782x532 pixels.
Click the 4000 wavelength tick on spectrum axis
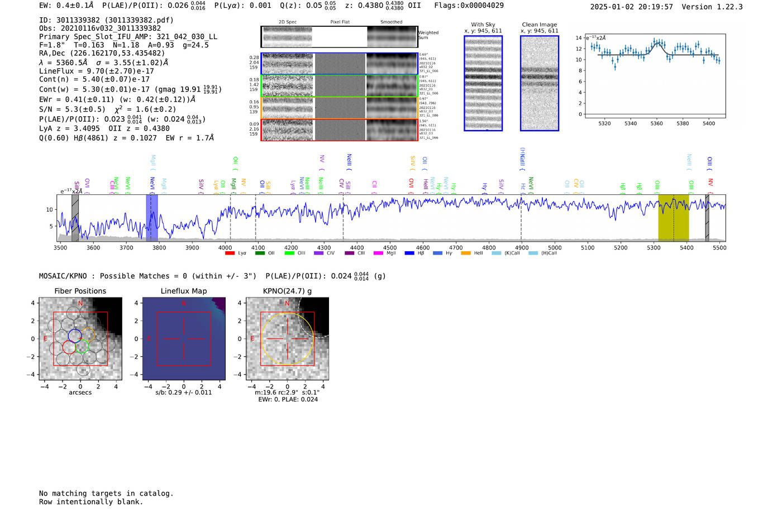click(x=225, y=248)
